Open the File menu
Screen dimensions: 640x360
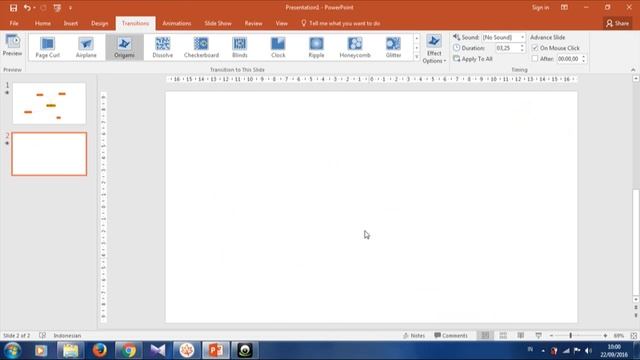[x=14, y=23]
